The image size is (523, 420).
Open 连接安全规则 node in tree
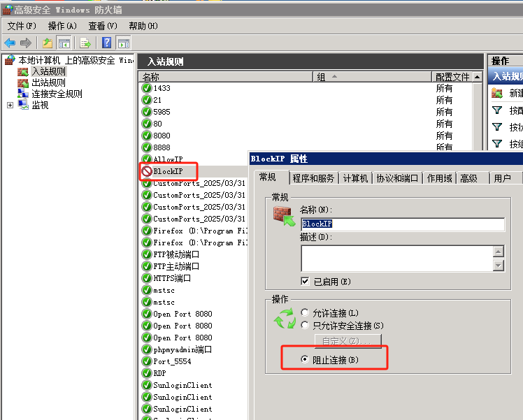tap(56, 94)
